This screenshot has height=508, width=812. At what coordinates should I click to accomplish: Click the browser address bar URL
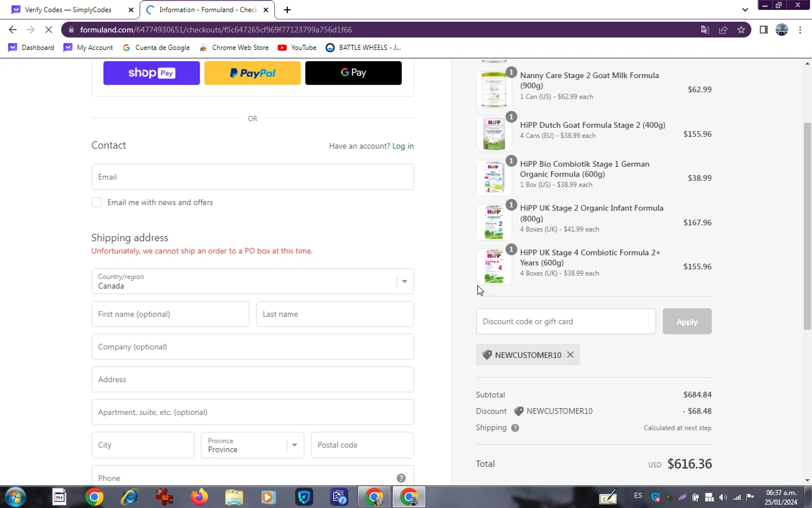pyautogui.click(x=216, y=30)
